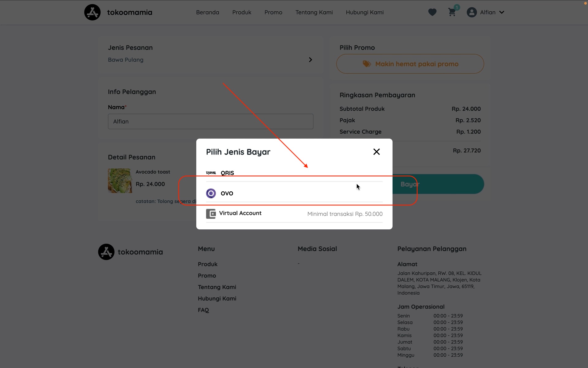Click the tokoomamia footer logo
Image resolution: width=588 pixels, height=368 pixels.
130,252
